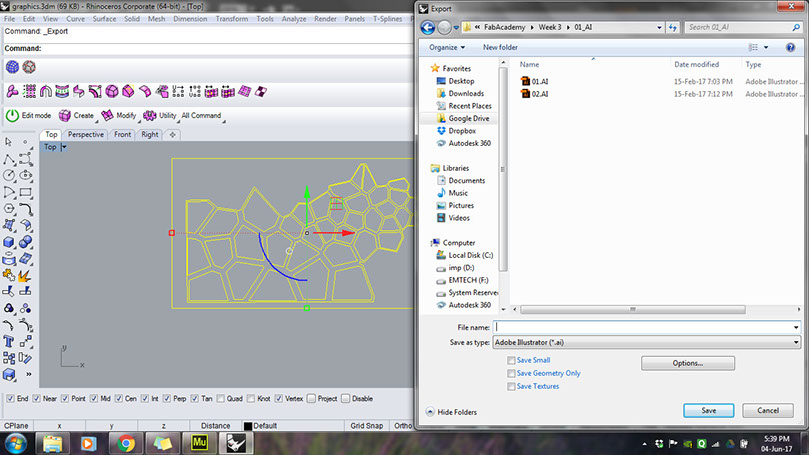Toggle the Point osnap checkbox
809x455 pixels.
tap(65, 399)
